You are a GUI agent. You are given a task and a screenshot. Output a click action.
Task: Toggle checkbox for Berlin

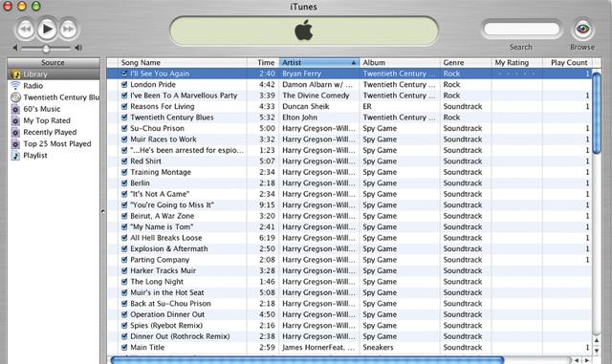[x=124, y=183]
